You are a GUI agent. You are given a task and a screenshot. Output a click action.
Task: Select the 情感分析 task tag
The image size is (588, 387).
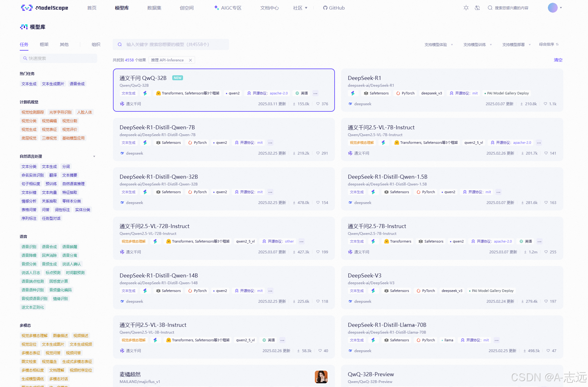29,201
